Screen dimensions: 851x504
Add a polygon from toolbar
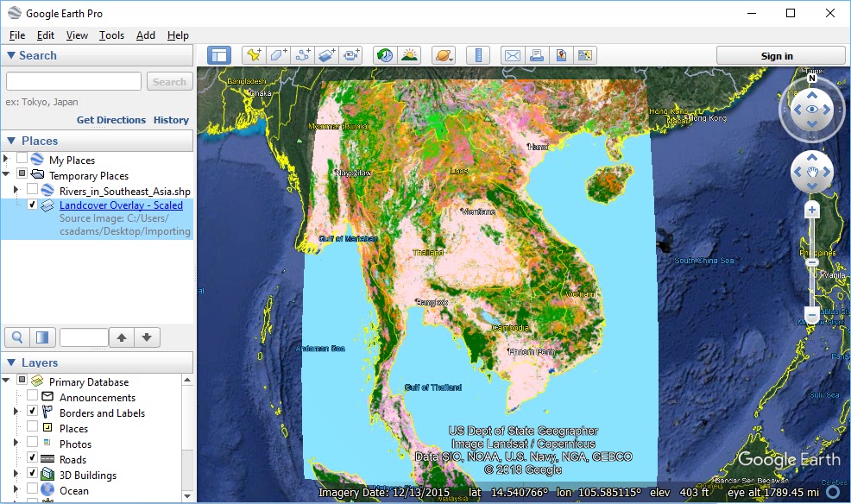tap(278, 55)
